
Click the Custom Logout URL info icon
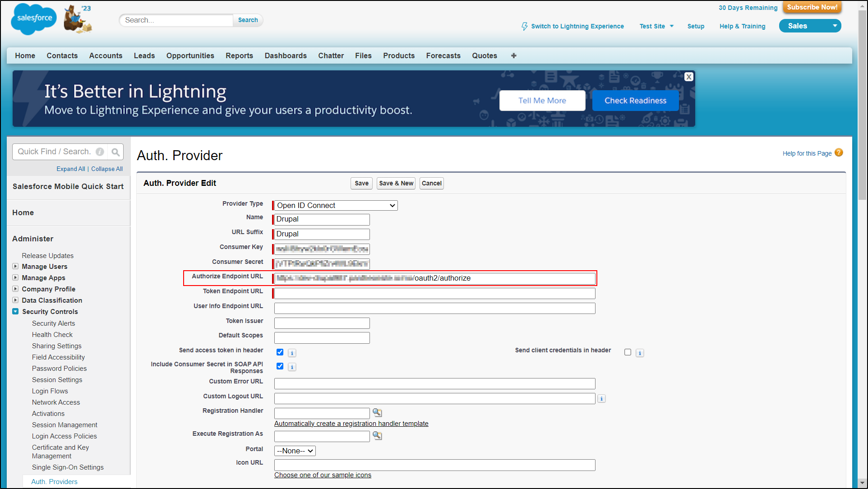[x=601, y=399]
